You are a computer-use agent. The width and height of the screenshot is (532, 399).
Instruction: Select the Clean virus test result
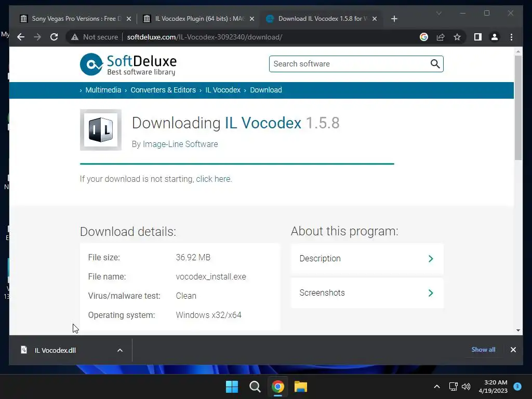tap(186, 296)
